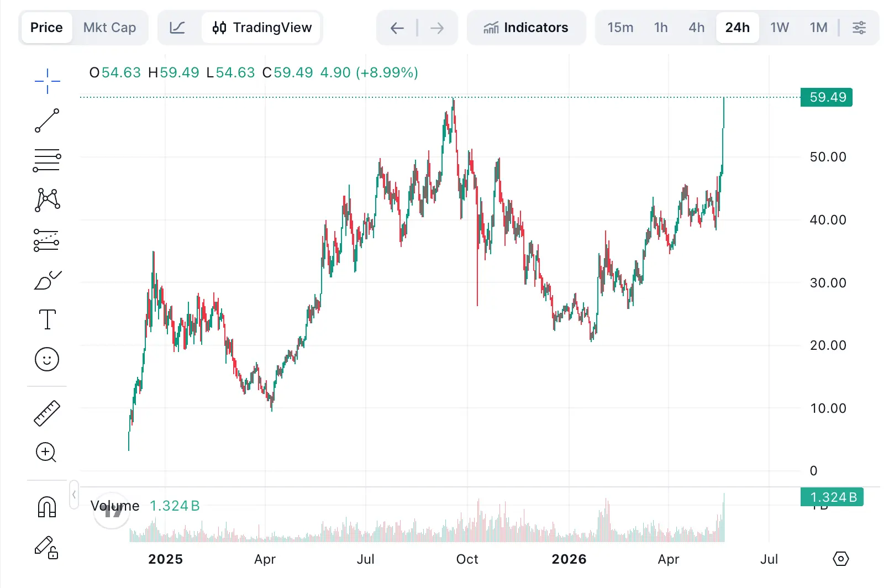Toggle the magnet snap mode
This screenshot has width=894, height=588.
pos(47,507)
